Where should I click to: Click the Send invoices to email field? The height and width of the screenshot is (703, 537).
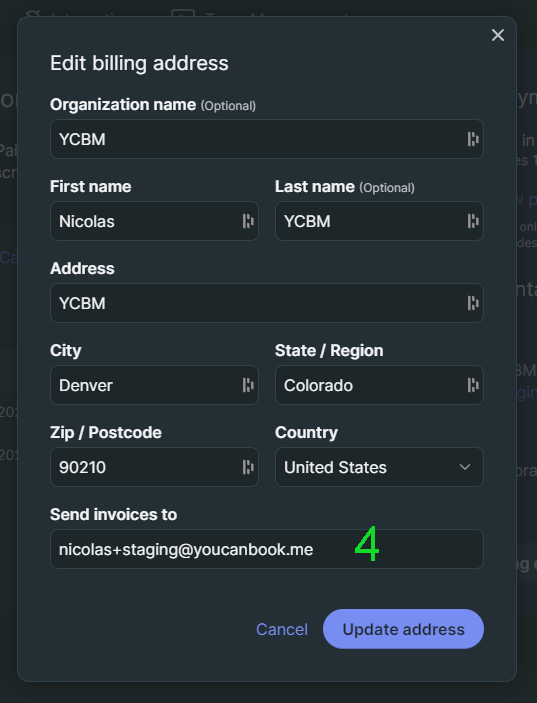coord(267,549)
